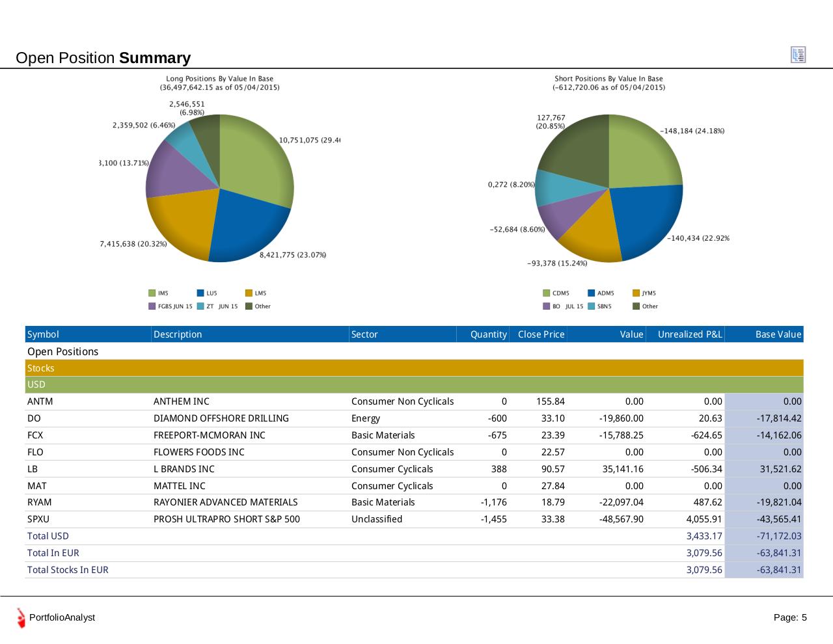Click the FGBS JUN 15 legend swatch
Image resolution: width=833 pixels, height=644 pixels.
[x=152, y=306]
